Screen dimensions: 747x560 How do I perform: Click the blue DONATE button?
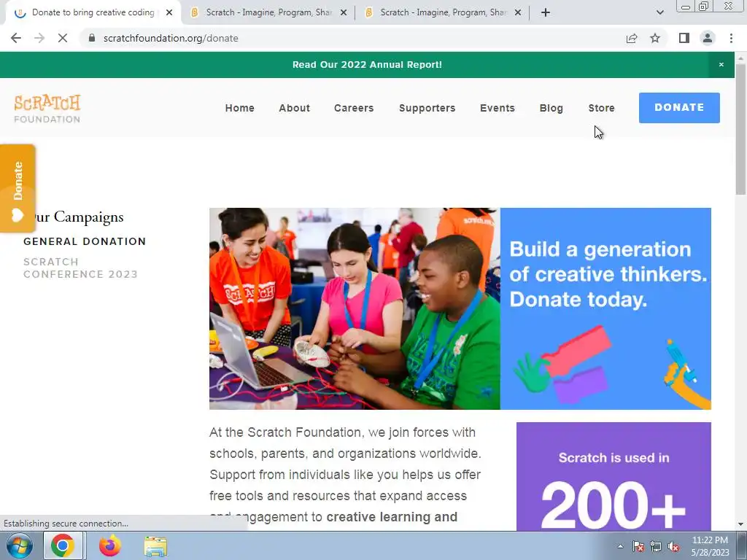click(679, 108)
